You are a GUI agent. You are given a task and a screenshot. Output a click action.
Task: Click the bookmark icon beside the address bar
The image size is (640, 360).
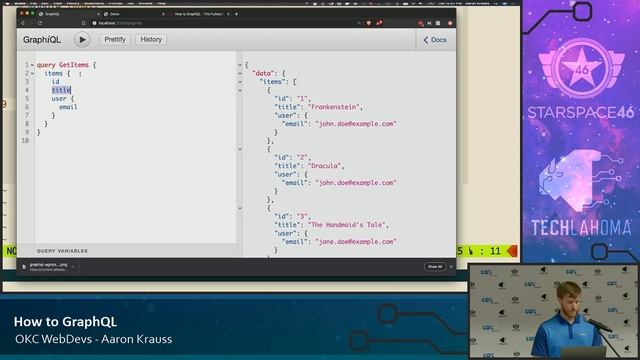click(x=84, y=23)
